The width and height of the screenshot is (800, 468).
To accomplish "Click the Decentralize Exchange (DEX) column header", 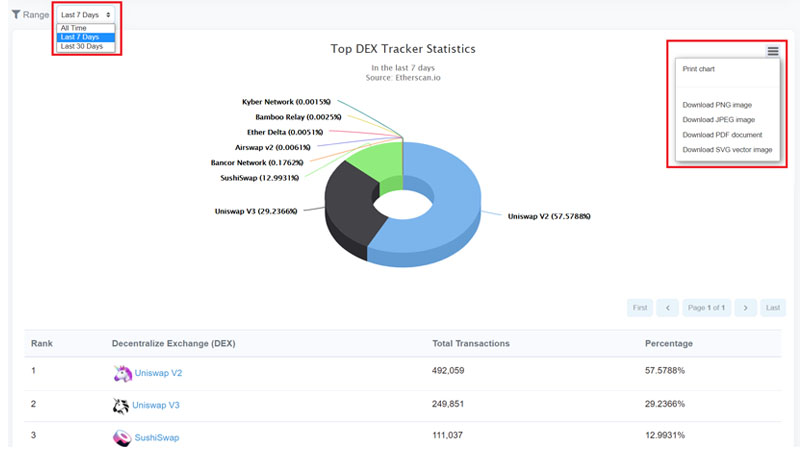I will 173,343.
